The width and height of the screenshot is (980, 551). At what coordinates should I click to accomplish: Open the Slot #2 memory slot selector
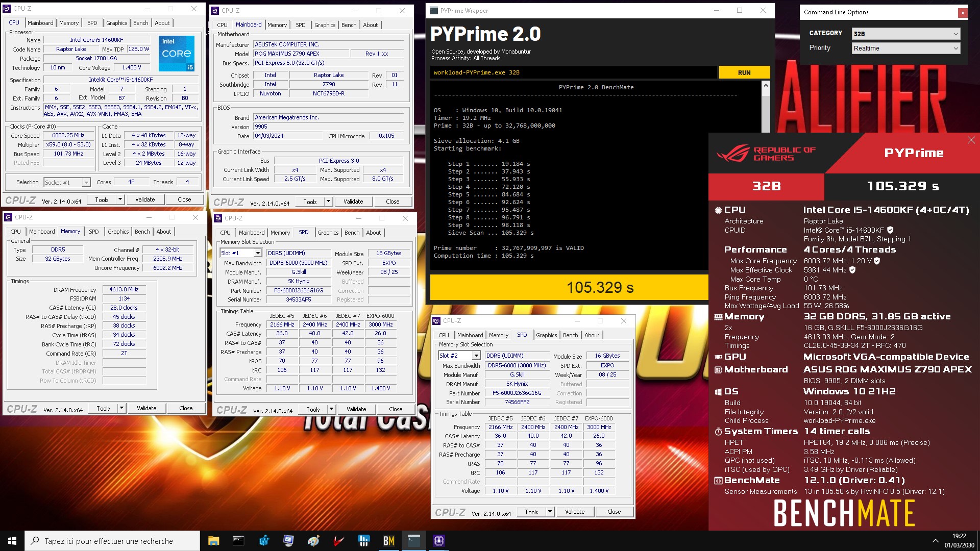(x=459, y=356)
